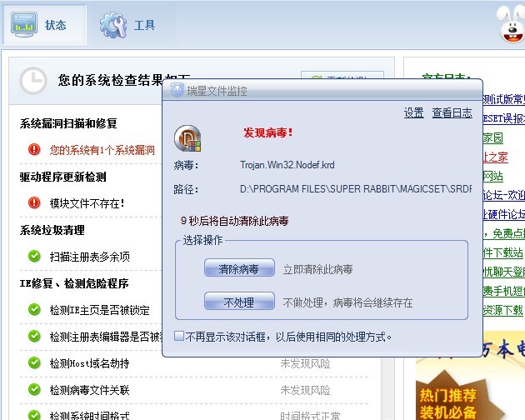Click the infected program icon in dialog
This screenshot has height=420, width=525.
187,138
